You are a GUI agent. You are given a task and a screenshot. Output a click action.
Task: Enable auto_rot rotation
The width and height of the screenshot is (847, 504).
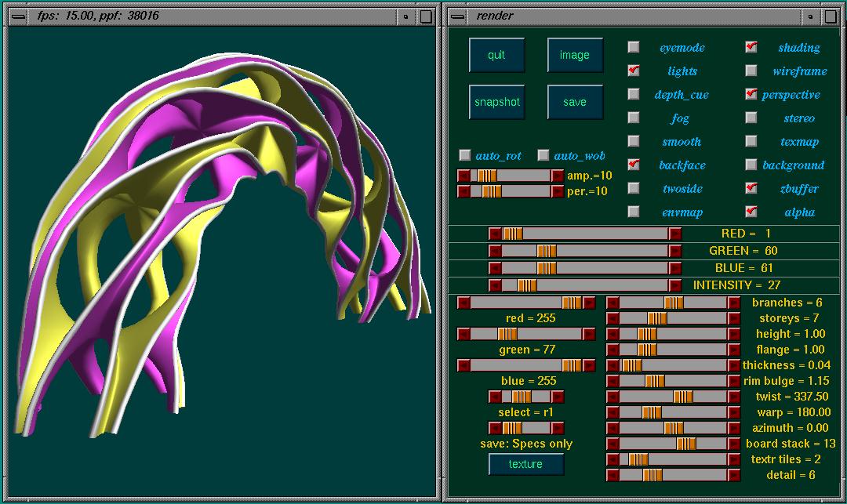point(464,155)
